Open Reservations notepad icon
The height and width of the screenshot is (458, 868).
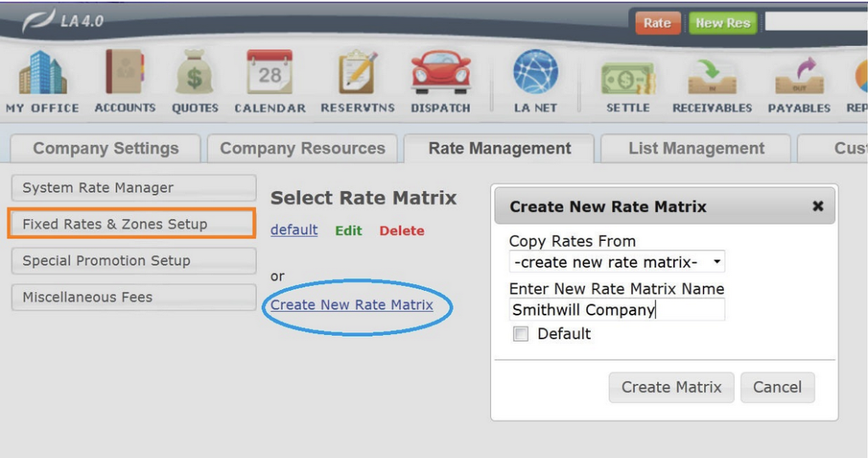[x=359, y=74]
